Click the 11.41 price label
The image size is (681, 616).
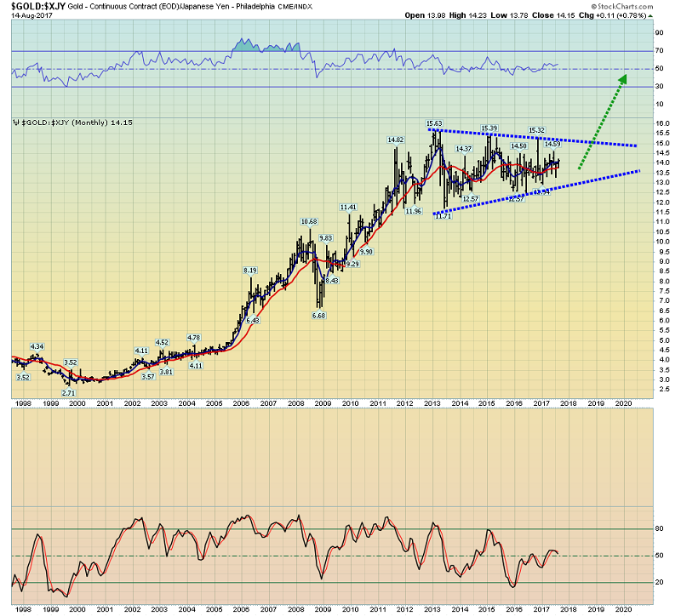point(348,208)
